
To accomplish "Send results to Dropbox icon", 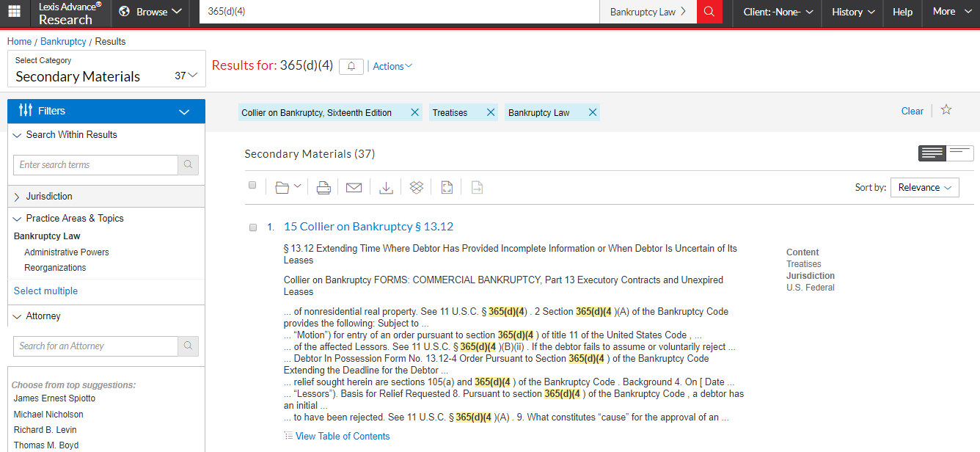I will click(417, 188).
